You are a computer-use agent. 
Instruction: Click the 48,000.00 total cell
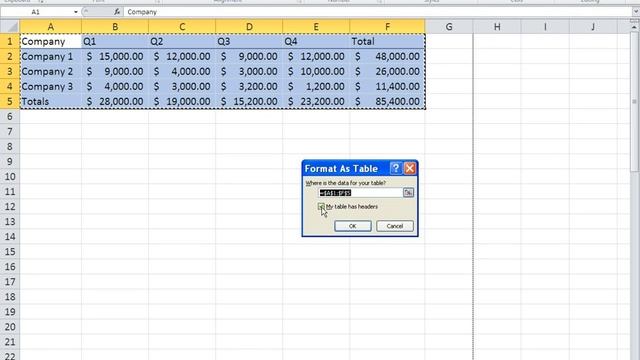tap(387, 56)
